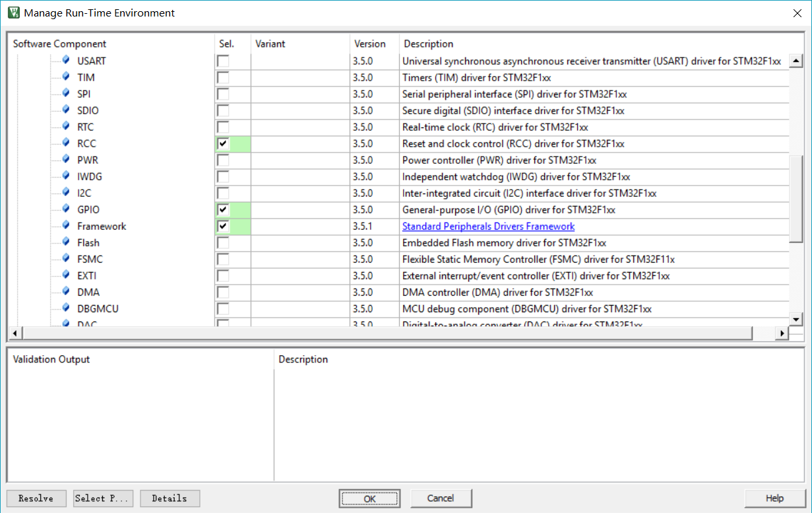Select the GPIO tree item label

coord(88,210)
